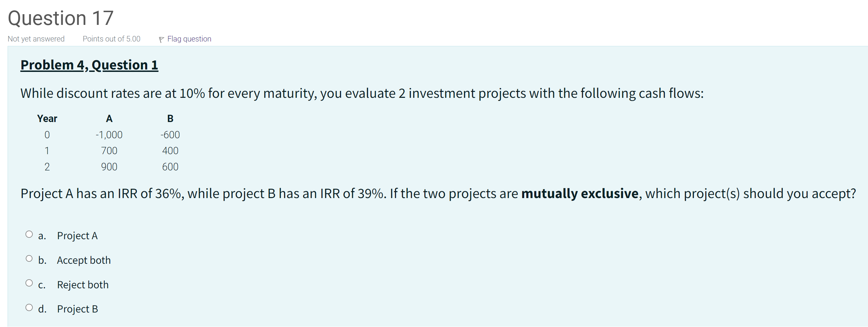Click the column B header in the table
This screenshot has height=327, width=868.
click(170, 118)
